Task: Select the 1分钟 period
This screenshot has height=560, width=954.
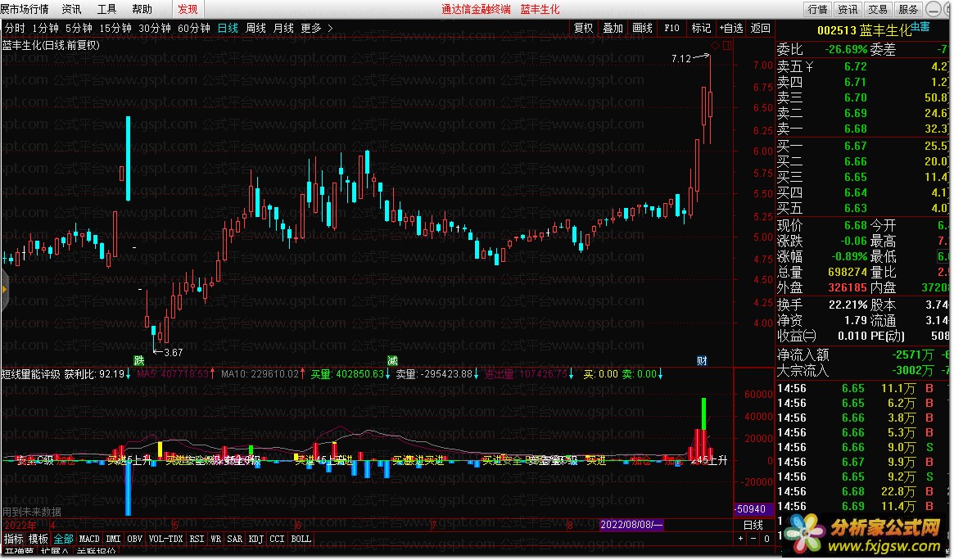Action: point(45,28)
